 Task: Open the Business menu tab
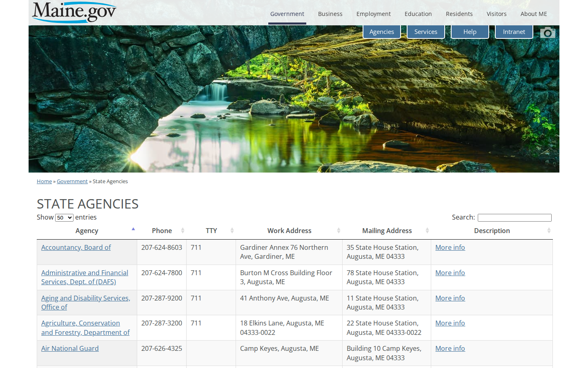330,14
